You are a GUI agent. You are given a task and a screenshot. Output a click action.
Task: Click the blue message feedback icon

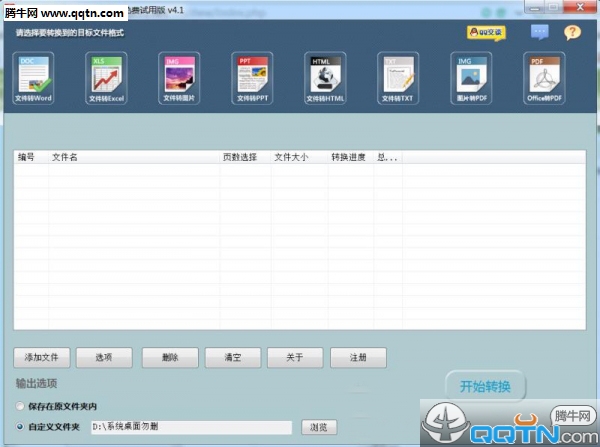[x=540, y=32]
